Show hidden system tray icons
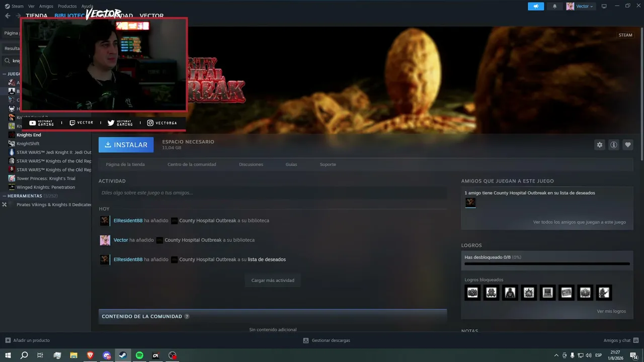Screen dimensions: 644x362 [x=556, y=355]
